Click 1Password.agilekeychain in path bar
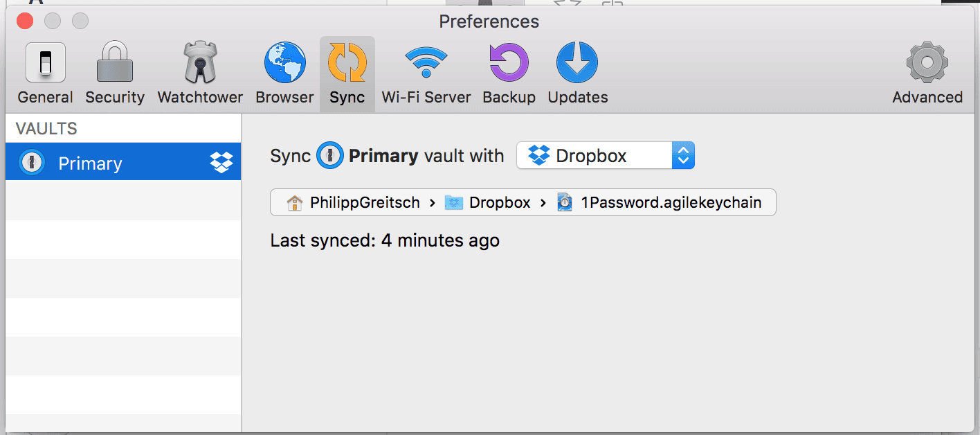Viewport: 980px width, 435px height. [x=662, y=203]
